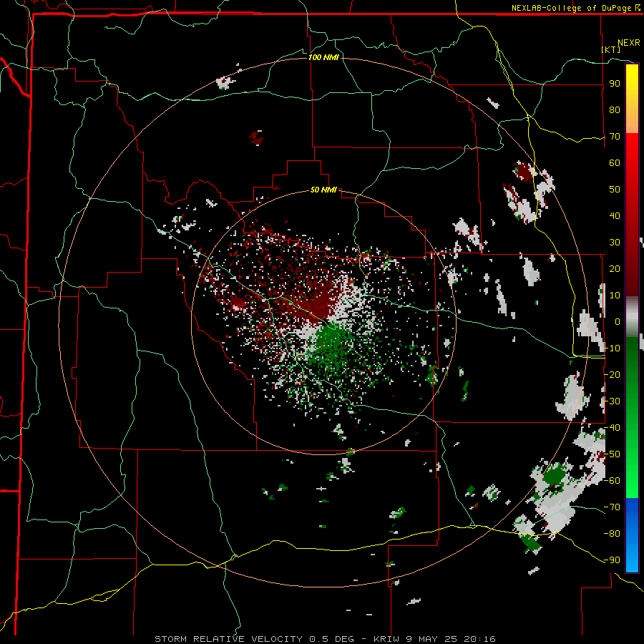Image resolution: width=644 pixels, height=644 pixels.
Task: Click the "0.5 DEG" elevation text in caption
Action: [330, 639]
